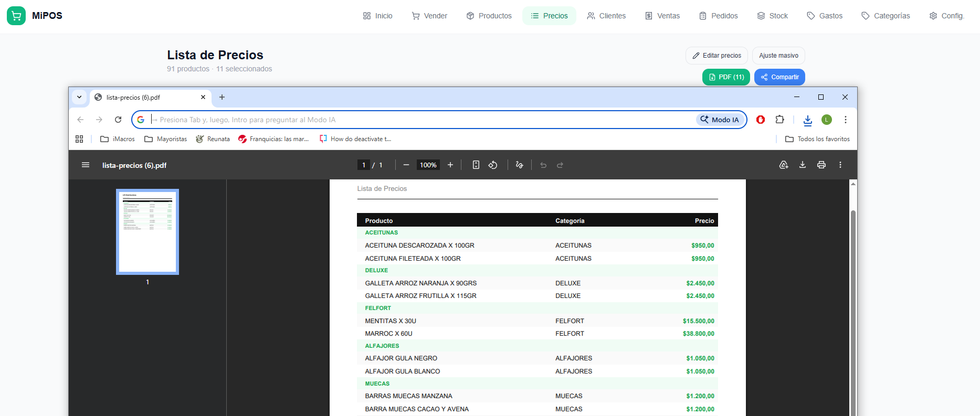This screenshot has height=416, width=980.
Task: Download the PDF file
Action: coord(802,165)
